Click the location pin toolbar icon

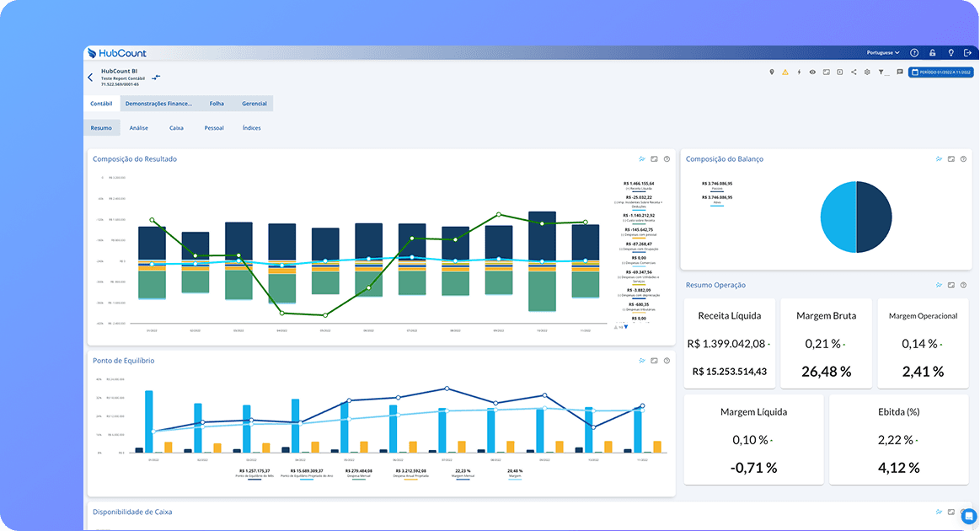pos(771,72)
